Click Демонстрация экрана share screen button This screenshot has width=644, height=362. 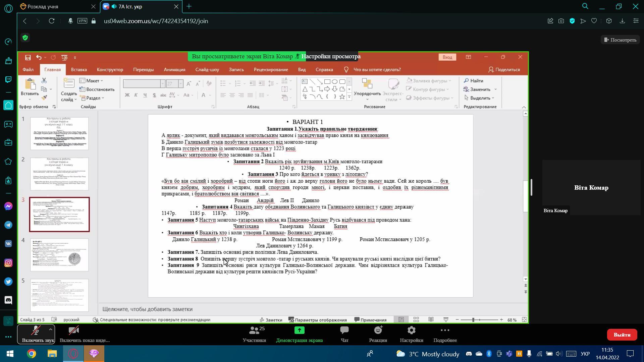299,334
